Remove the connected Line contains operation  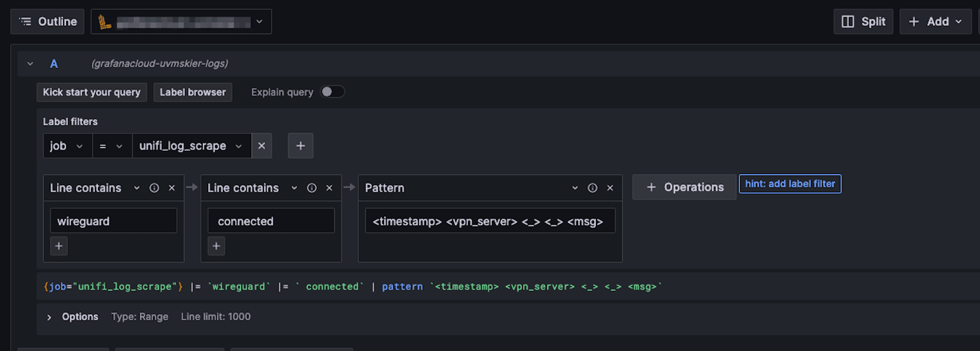[330, 188]
